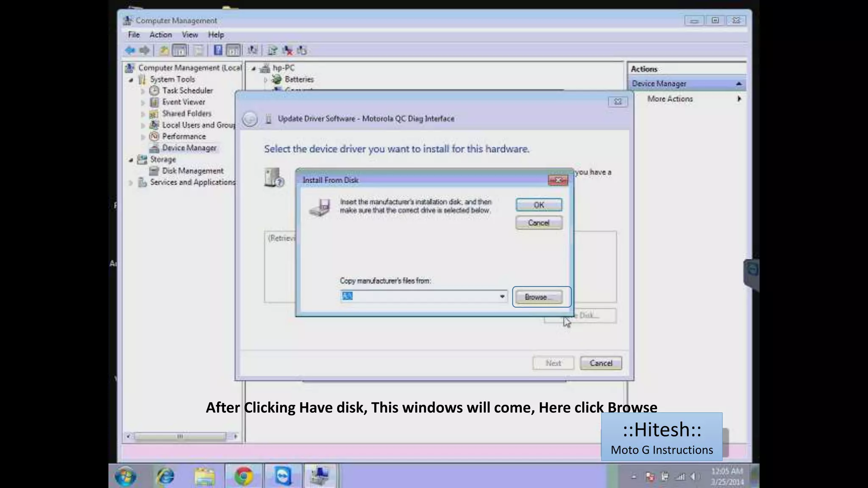Viewport: 868px width, 488px height.
Task: Click the Back arrow in the toolbar
Action: tap(130, 50)
